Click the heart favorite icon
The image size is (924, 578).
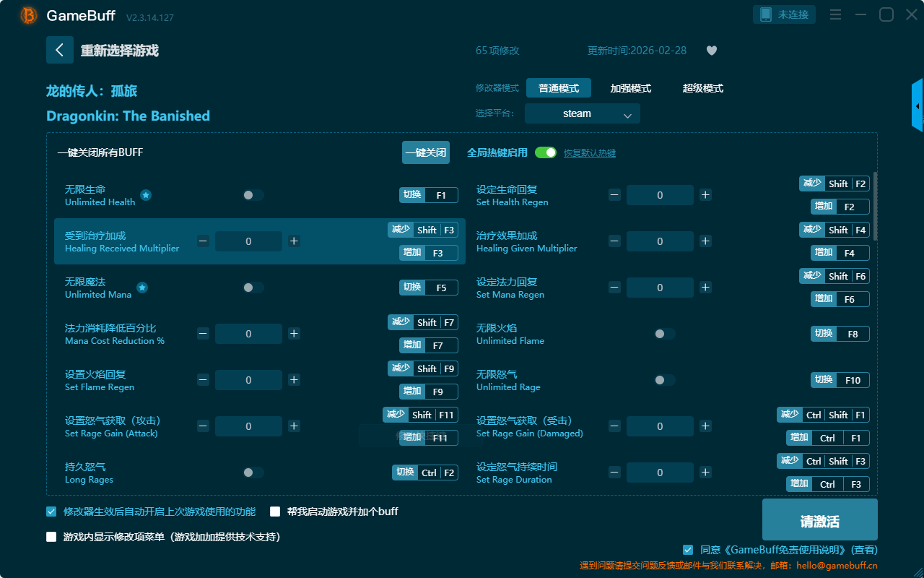coord(712,51)
